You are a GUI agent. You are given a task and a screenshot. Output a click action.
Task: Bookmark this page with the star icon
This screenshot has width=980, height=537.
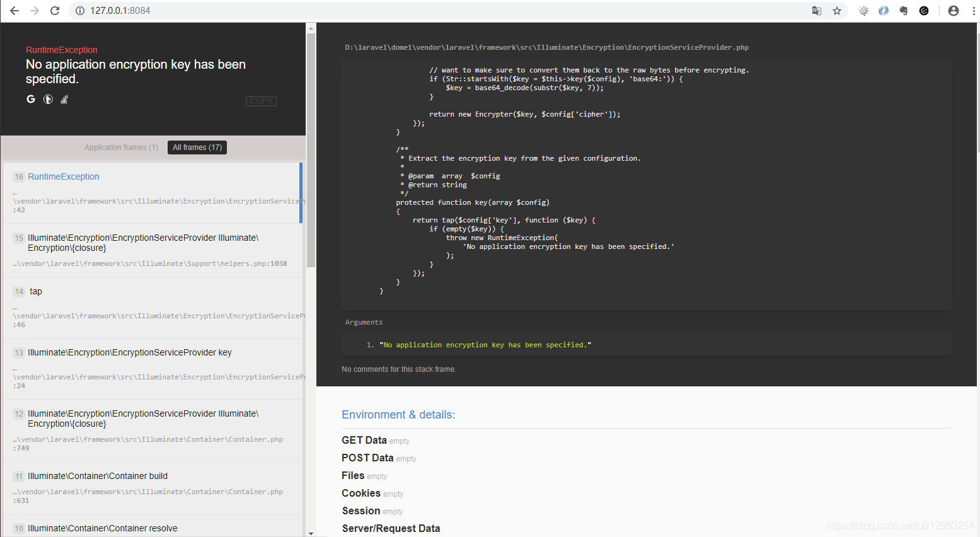pyautogui.click(x=837, y=11)
